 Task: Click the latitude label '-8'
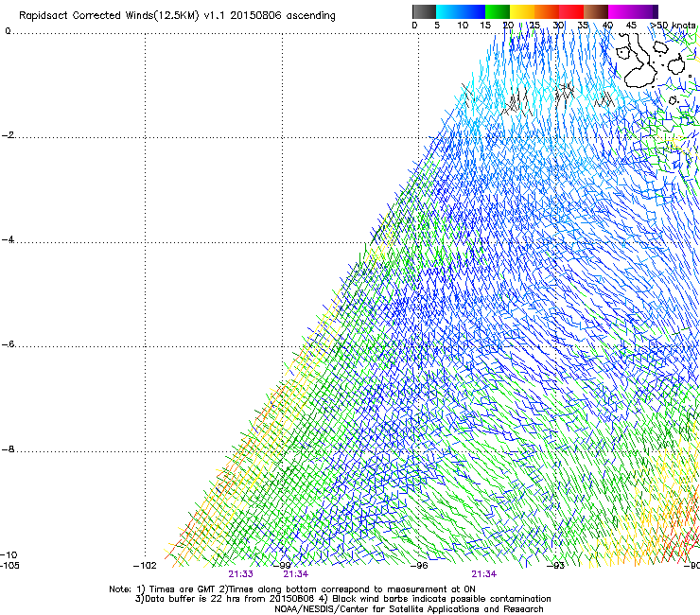pos(8,449)
